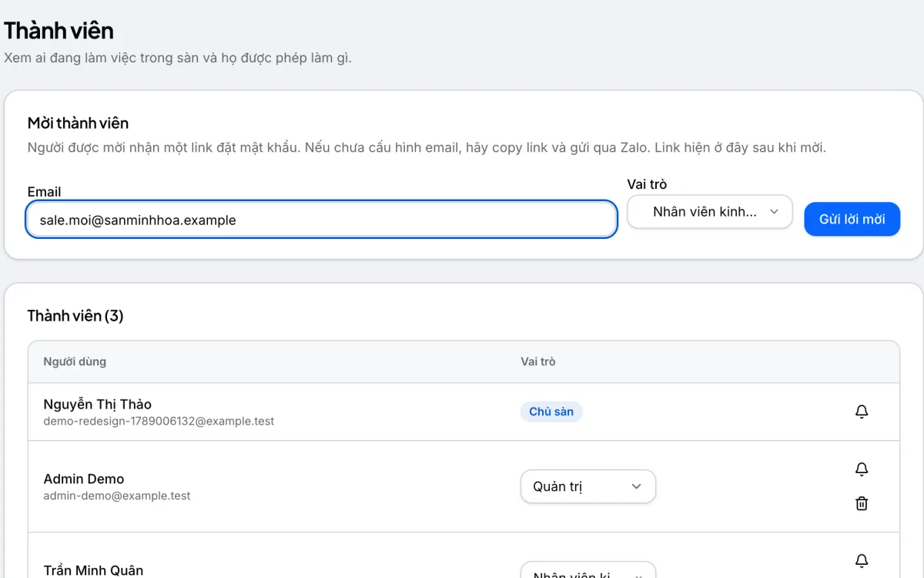Click the bell icon in Nguyễn Thị Thảo row
Viewport: 924px width, 578px height.
[x=862, y=412]
